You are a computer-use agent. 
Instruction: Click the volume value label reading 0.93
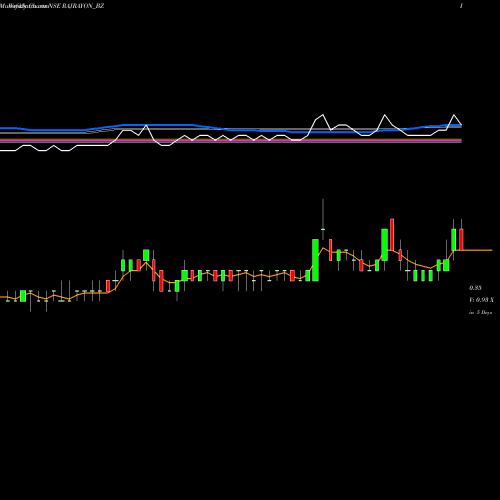pyautogui.click(x=481, y=300)
